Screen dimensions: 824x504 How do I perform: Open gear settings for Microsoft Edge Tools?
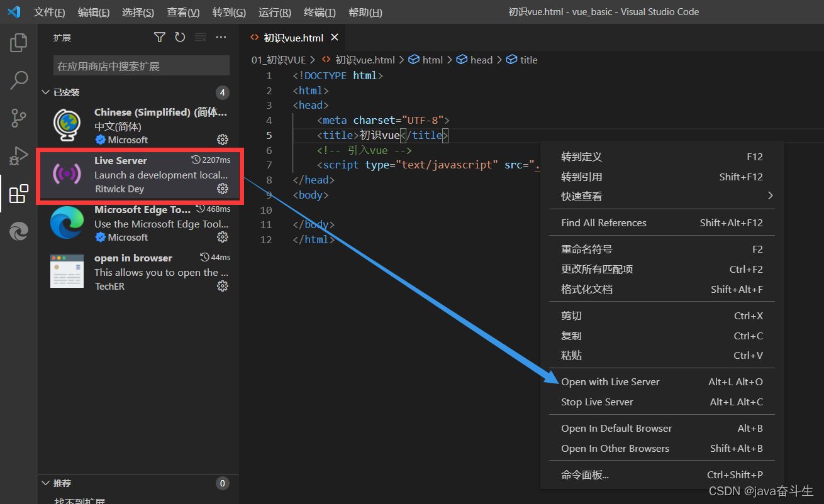[x=223, y=237]
